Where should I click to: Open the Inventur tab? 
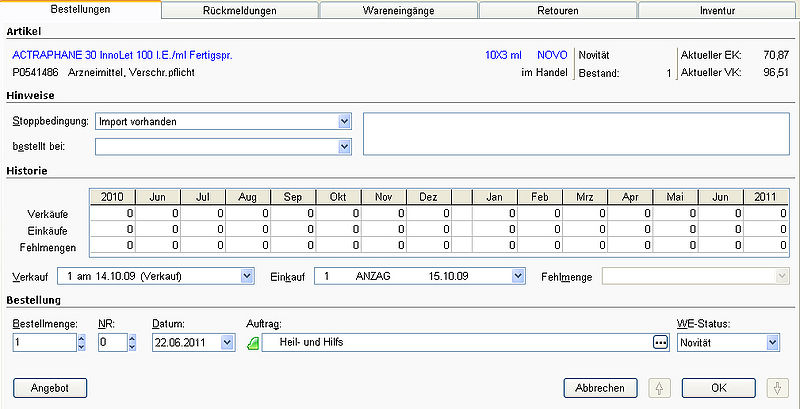(717, 10)
